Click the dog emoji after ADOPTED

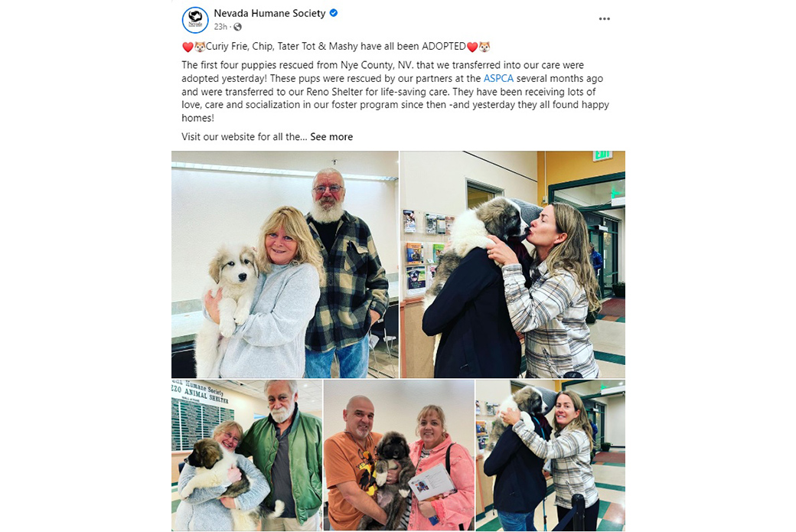484,47
